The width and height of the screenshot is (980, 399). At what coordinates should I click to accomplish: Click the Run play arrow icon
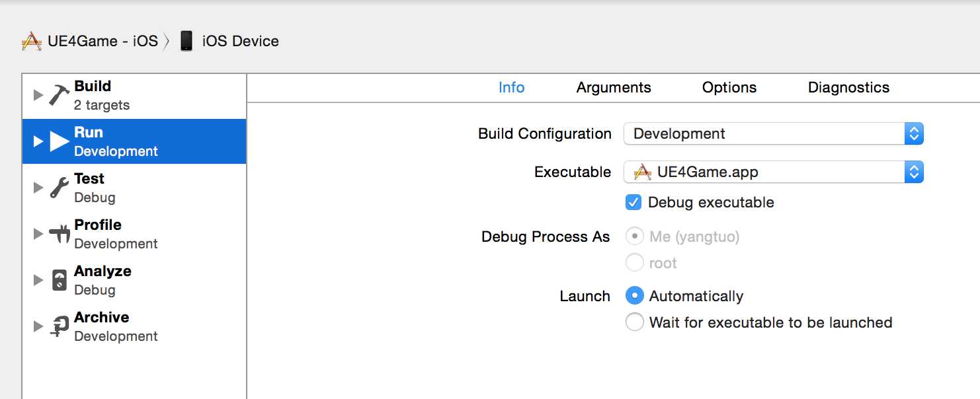[60, 141]
